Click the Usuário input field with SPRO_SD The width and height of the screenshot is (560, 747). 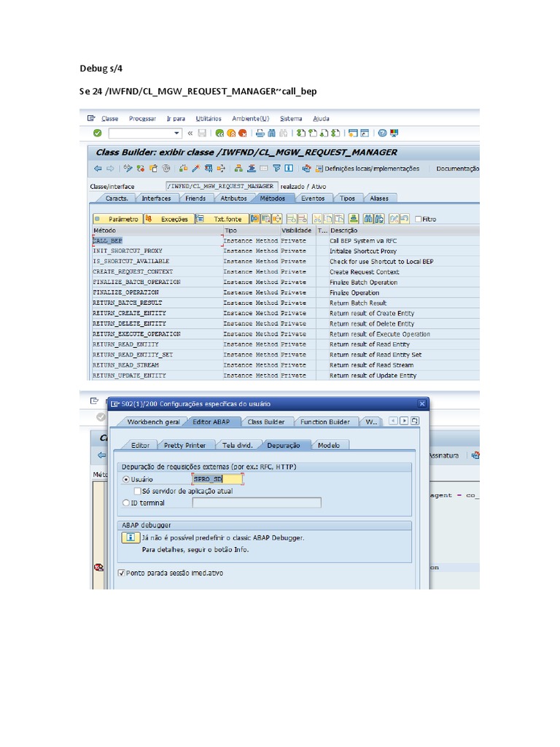pos(217,479)
